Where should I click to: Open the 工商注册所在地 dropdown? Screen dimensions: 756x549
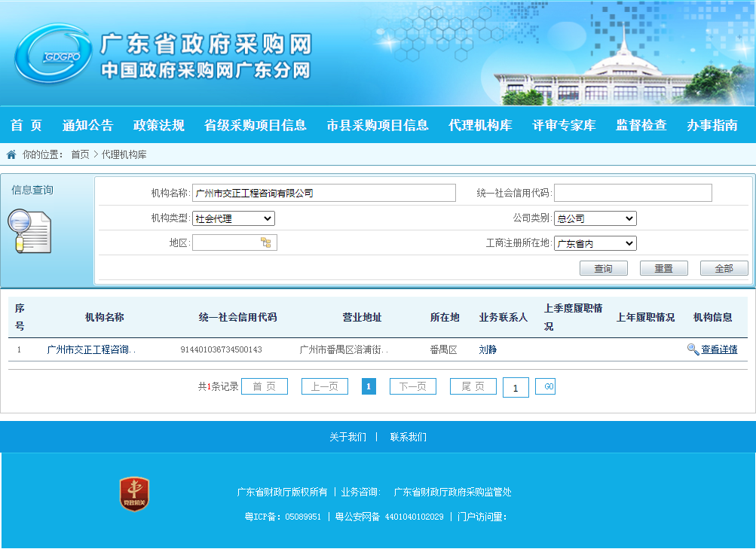tap(595, 243)
